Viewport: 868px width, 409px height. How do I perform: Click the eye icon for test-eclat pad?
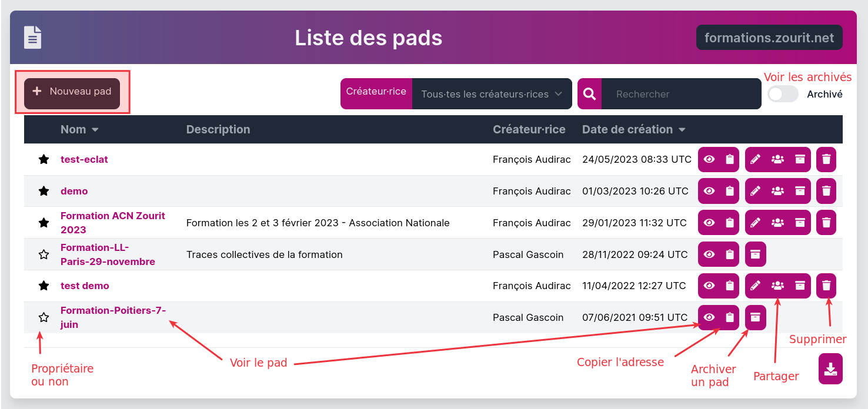709,159
